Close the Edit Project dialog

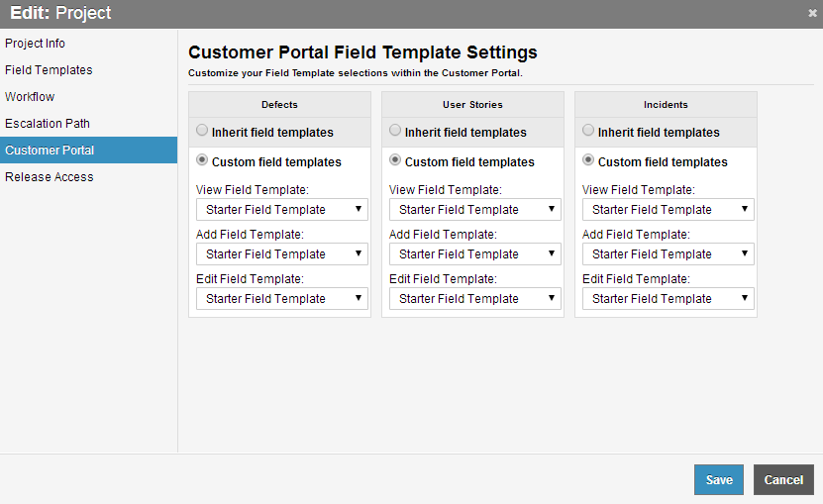pyautogui.click(x=812, y=13)
